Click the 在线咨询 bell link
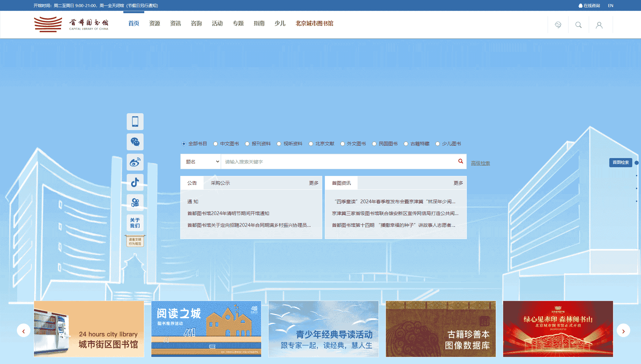Image resolution: width=641 pixels, height=364 pixels. point(589,6)
